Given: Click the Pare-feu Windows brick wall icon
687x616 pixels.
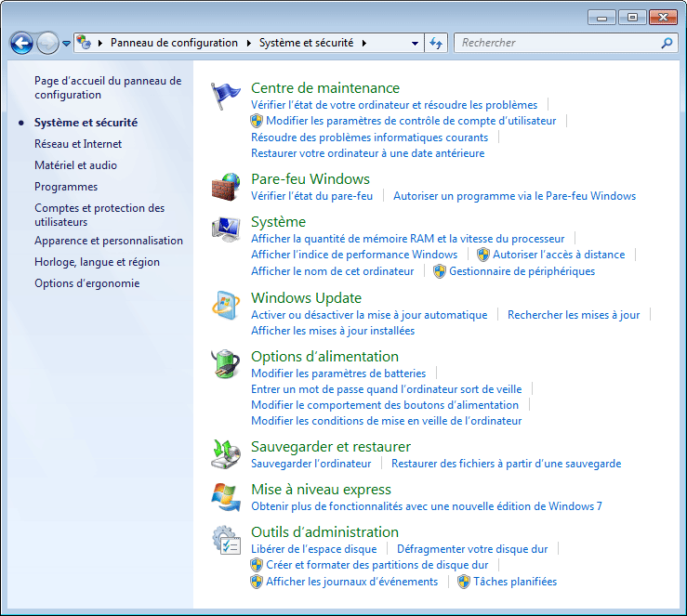Looking at the screenshot, I should click(x=226, y=187).
